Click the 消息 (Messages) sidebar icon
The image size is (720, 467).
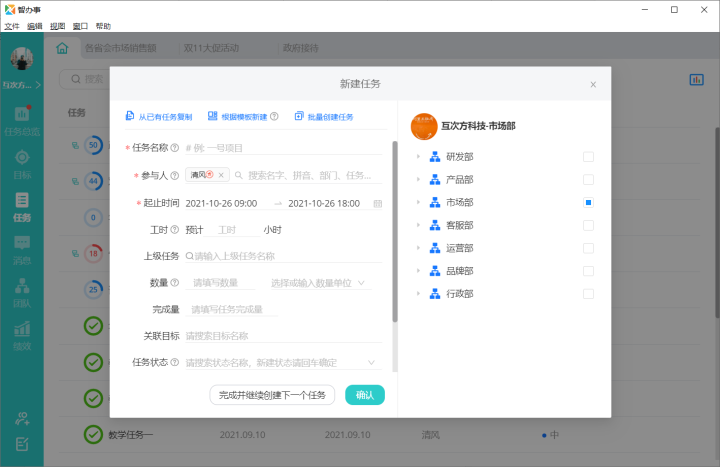click(22, 249)
